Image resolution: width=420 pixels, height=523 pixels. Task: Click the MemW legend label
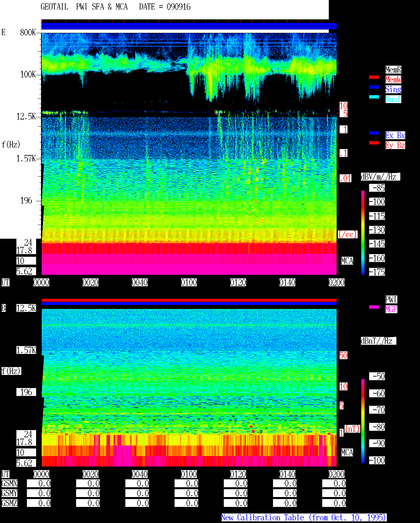click(393, 79)
